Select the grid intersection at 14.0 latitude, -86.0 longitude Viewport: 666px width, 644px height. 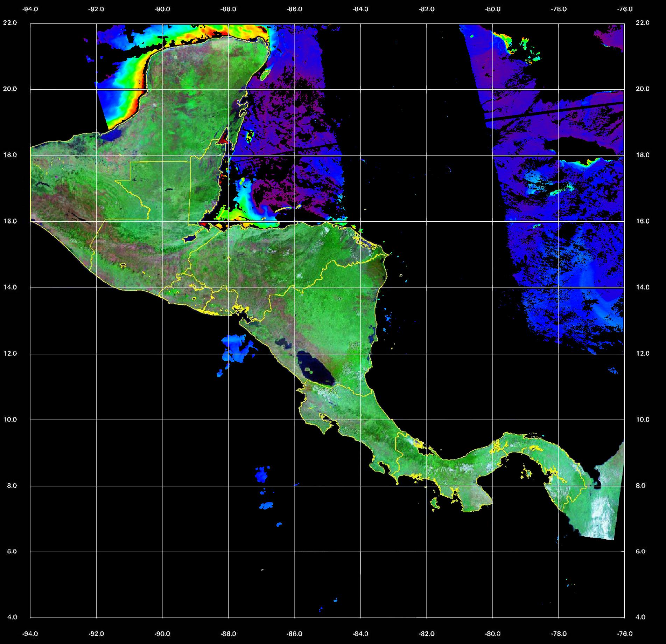click(295, 288)
